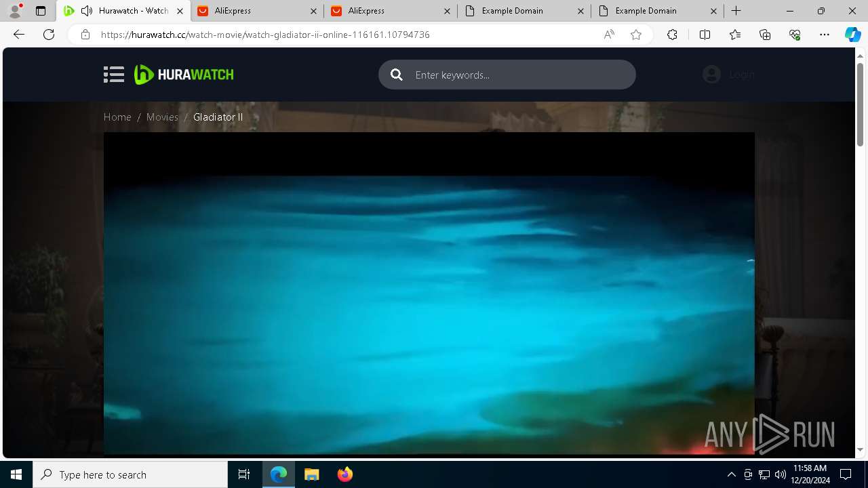The width and height of the screenshot is (868, 488).
Task: Click the scrollbar down arrow
Action: tap(861, 449)
